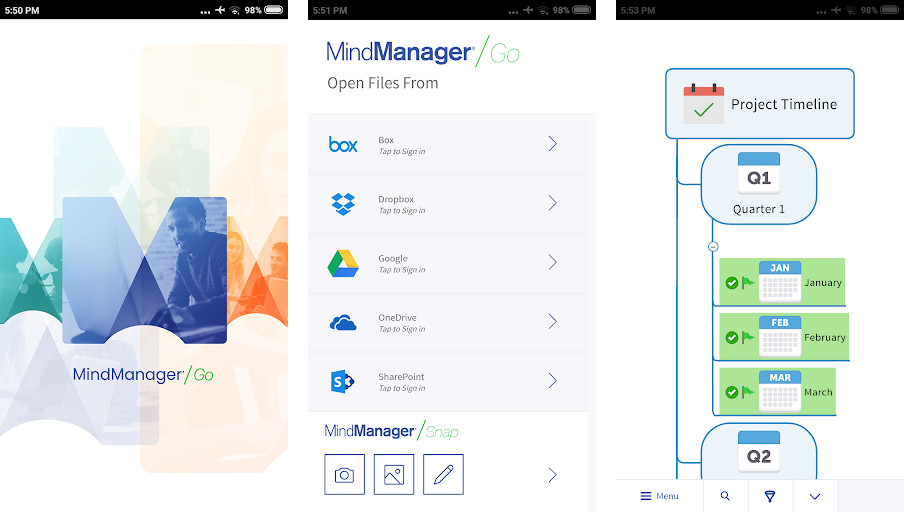The height and width of the screenshot is (512, 904).
Task: Tap 'Tap to Sign in' under Dropbox
Action: (x=402, y=211)
